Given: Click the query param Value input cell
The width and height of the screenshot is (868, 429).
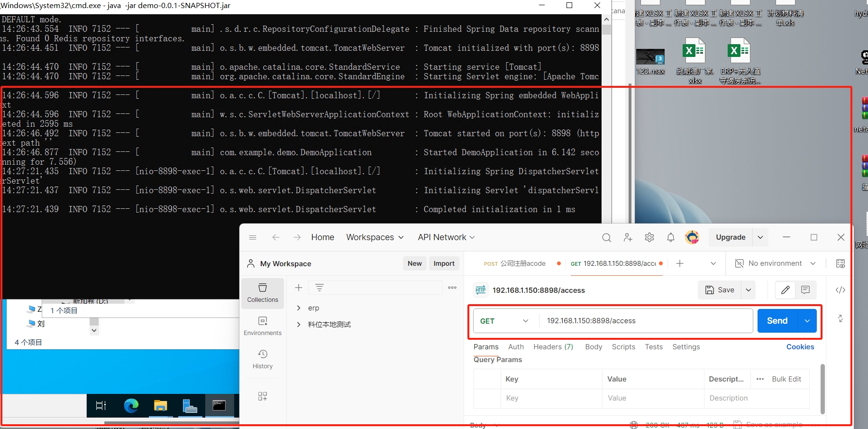Looking at the screenshot, I should (653, 398).
